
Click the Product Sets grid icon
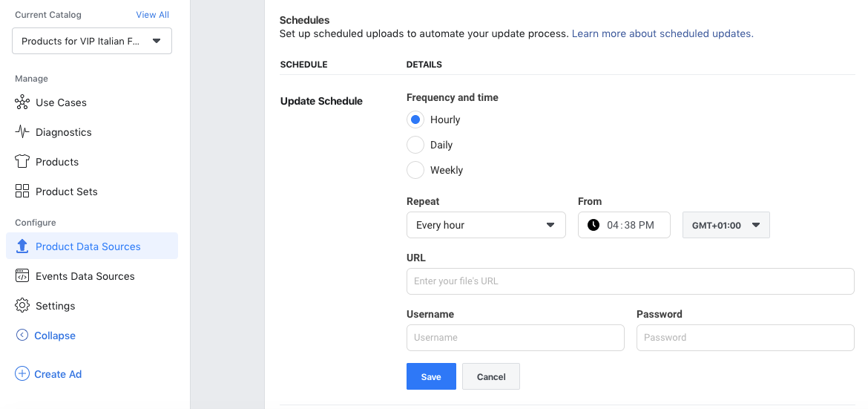click(x=22, y=192)
